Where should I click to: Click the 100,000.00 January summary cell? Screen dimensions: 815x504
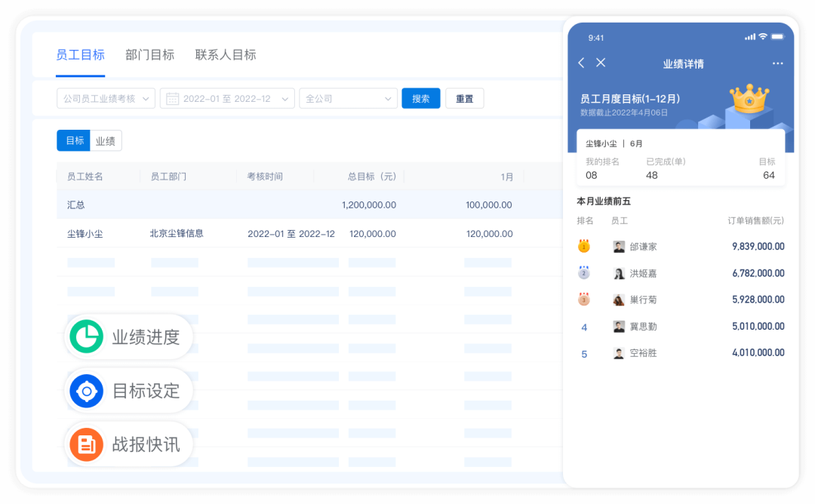point(488,204)
